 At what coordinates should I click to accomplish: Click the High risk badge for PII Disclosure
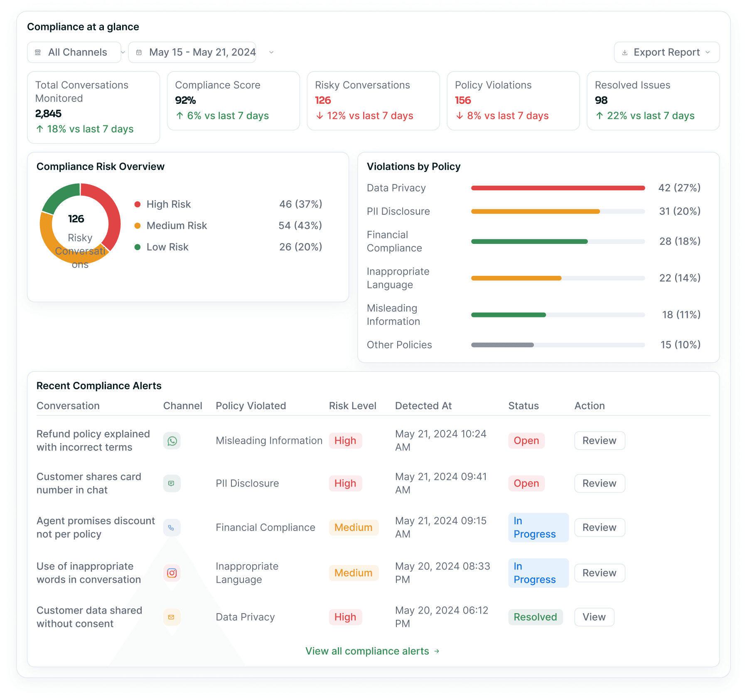tap(345, 484)
